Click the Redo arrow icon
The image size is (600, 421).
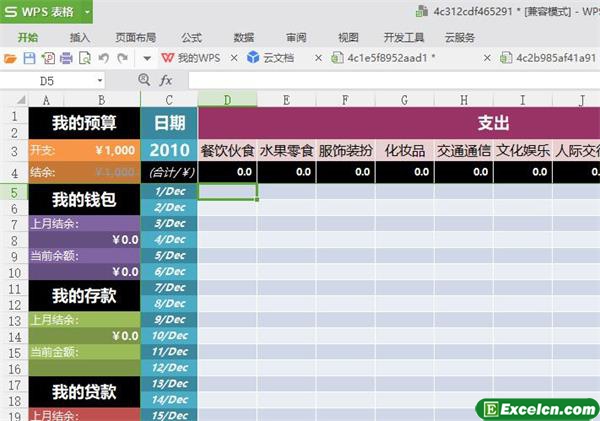[x=121, y=58]
